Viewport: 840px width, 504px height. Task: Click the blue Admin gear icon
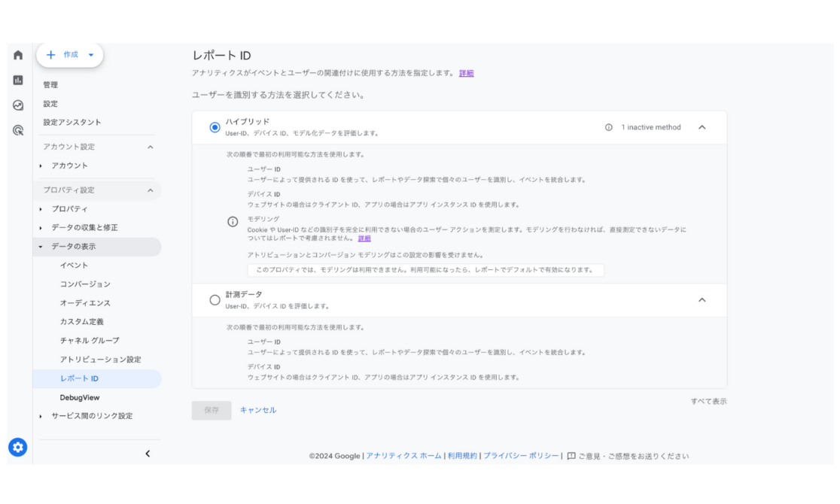point(18,447)
